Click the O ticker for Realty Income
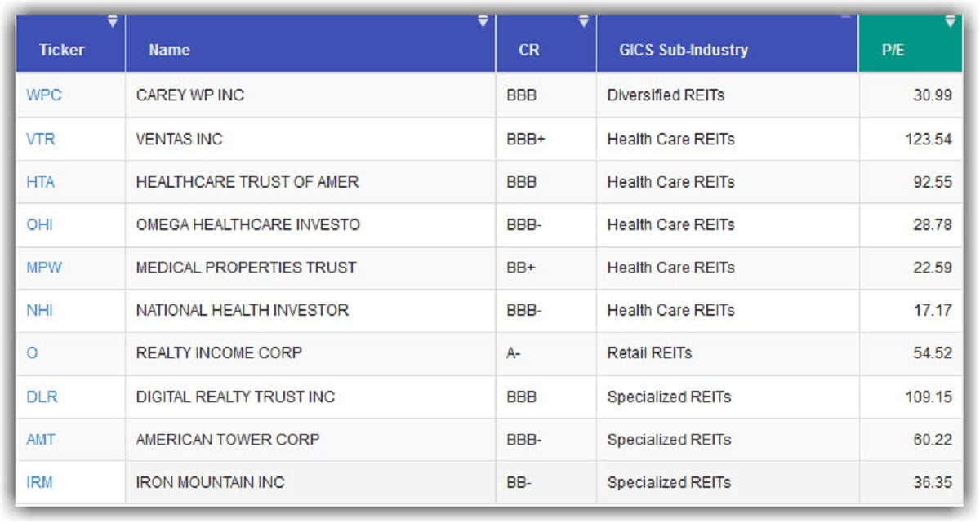 (32, 353)
